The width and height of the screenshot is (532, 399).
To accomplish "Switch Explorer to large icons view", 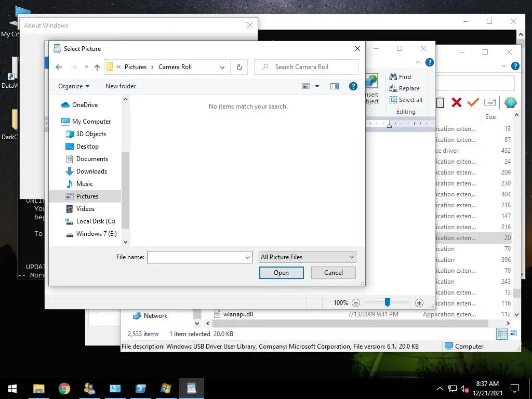I will point(513,334).
